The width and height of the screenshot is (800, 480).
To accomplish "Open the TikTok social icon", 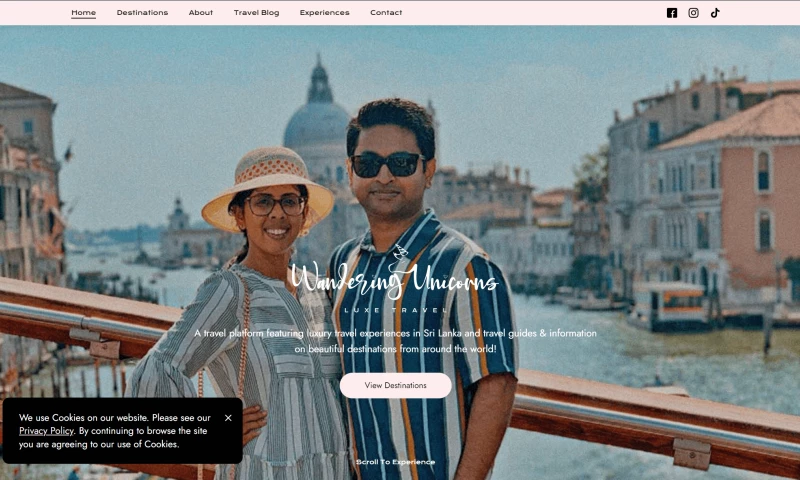I will pyautogui.click(x=715, y=13).
